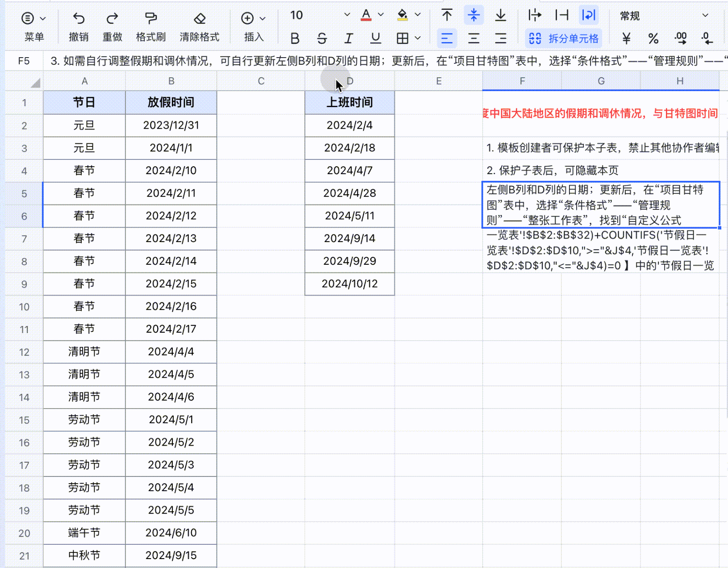The width and height of the screenshot is (728, 568).
Task: Select cell containing 2024/4/28
Action: 350,193
